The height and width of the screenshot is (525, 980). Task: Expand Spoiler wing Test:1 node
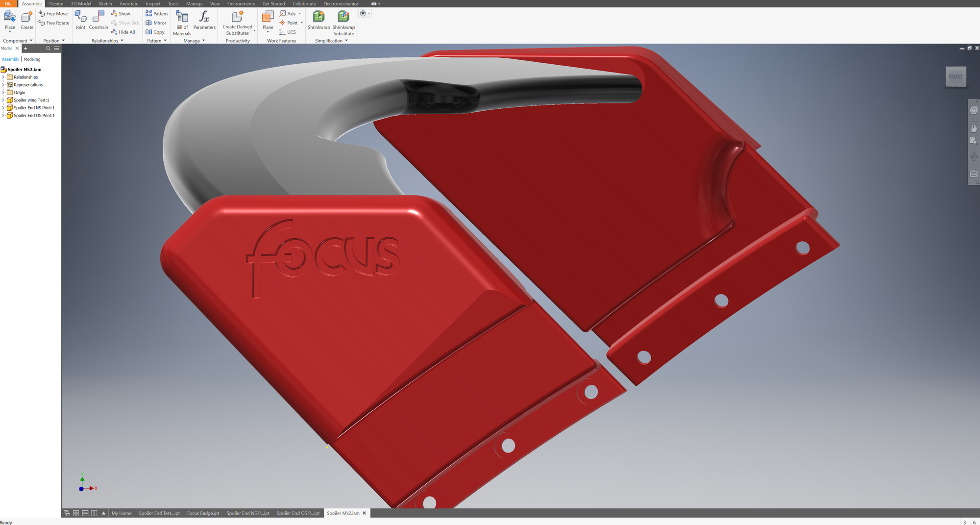[x=3, y=100]
